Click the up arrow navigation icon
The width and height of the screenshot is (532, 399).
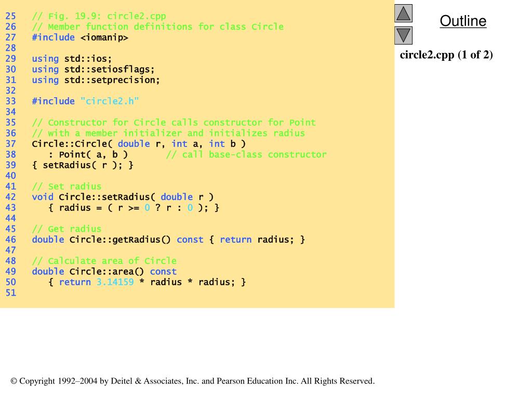[x=403, y=13]
